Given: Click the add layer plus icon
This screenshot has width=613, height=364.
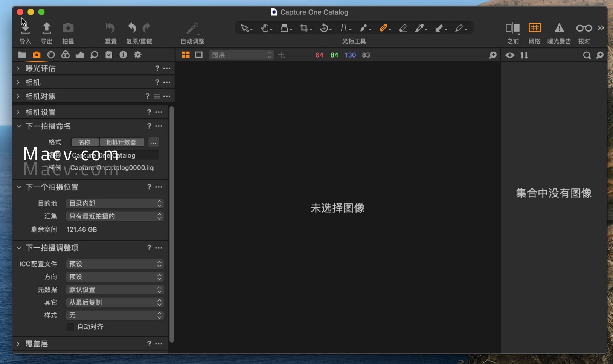Looking at the screenshot, I should 281,55.
